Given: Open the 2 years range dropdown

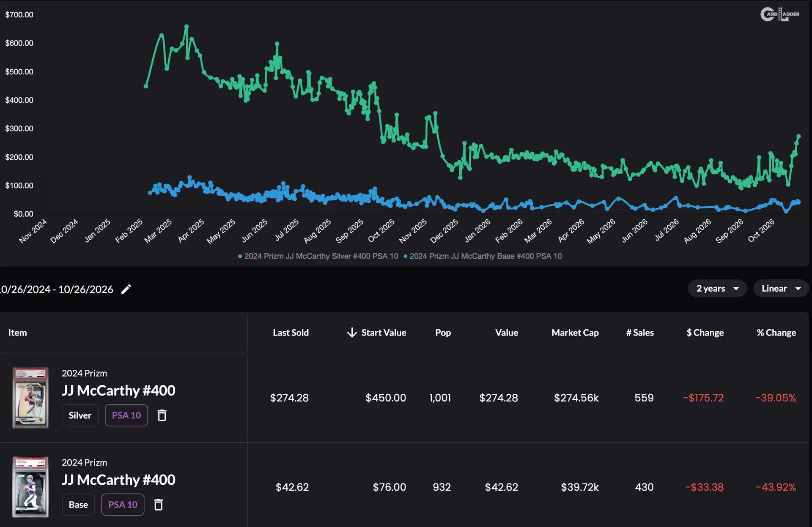Looking at the screenshot, I should (717, 288).
